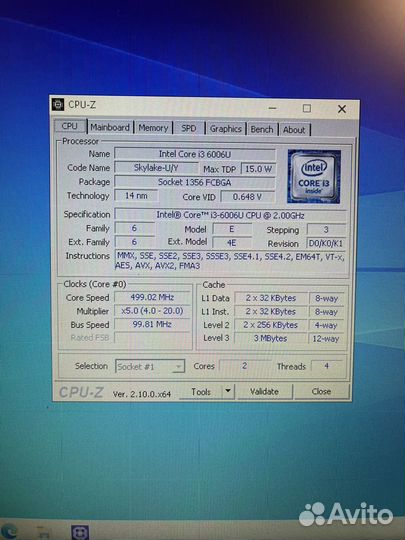Show the About tab
Viewport: 405px width, 540px height.
(294, 130)
